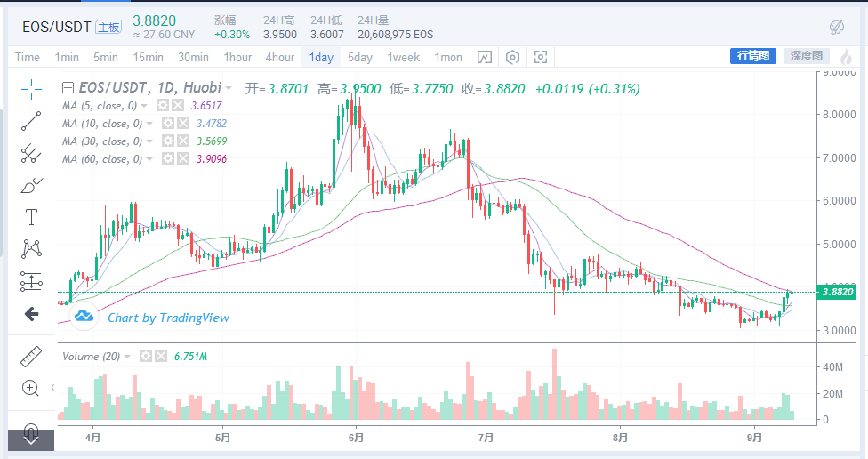
Task: Remove the Volume indicator
Action: tap(161, 356)
